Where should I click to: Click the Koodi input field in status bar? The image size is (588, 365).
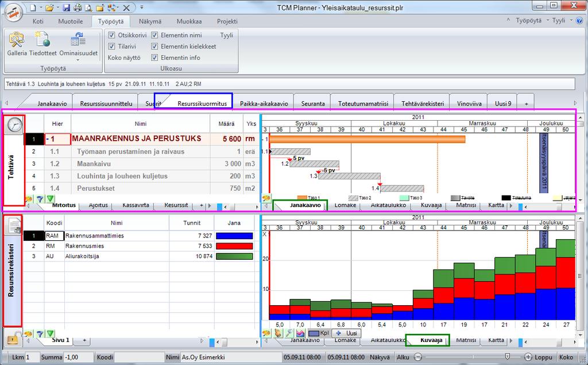pos(139,357)
